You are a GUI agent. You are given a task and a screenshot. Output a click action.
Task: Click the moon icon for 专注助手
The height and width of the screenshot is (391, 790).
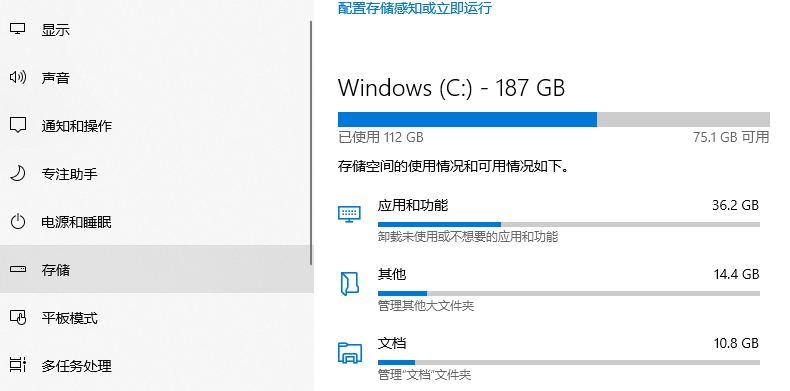click(x=18, y=173)
